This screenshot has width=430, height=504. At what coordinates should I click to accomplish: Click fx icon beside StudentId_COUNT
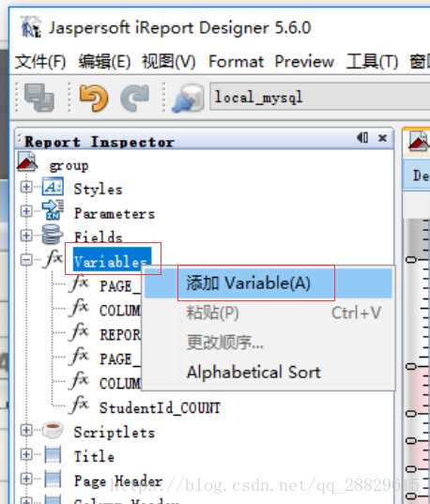79,405
